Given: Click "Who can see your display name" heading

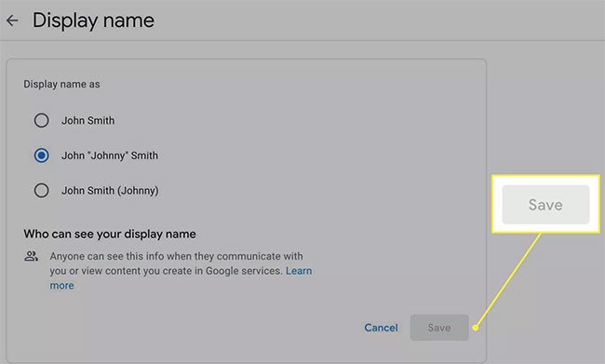Looking at the screenshot, I should [x=110, y=234].
